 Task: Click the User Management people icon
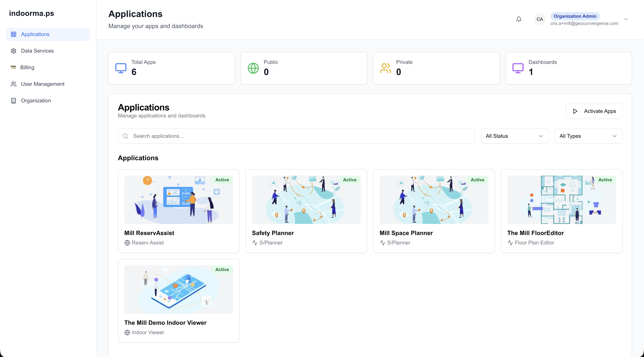[x=14, y=84]
